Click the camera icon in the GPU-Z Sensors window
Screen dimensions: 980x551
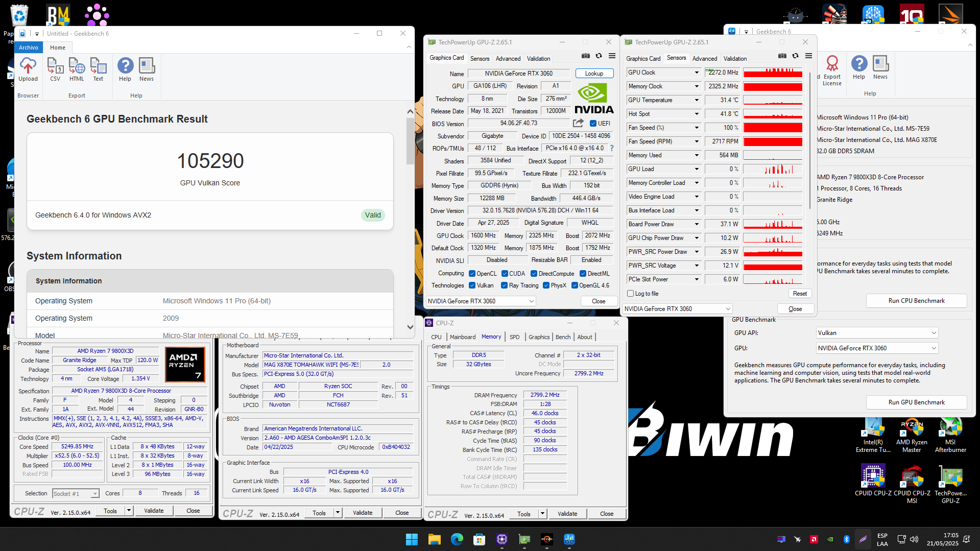tap(782, 56)
